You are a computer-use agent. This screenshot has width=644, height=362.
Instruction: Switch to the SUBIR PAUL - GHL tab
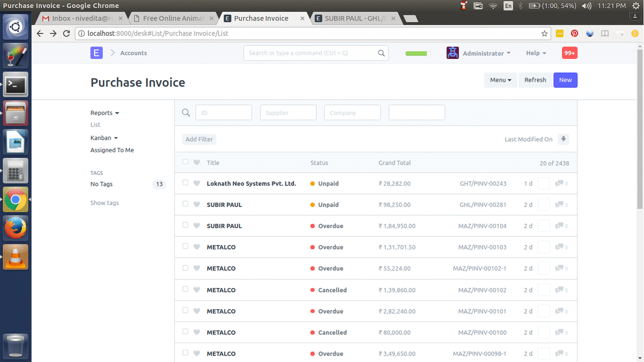[x=356, y=18]
